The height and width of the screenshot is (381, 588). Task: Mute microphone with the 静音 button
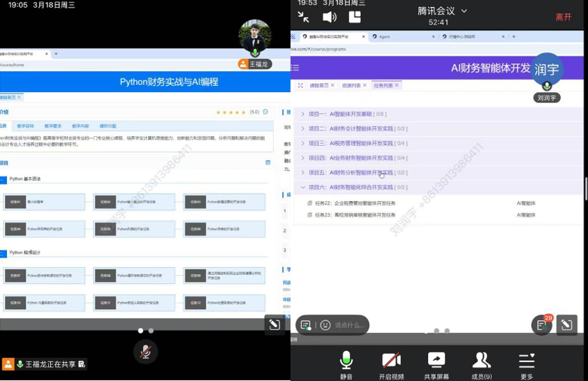tap(346, 364)
